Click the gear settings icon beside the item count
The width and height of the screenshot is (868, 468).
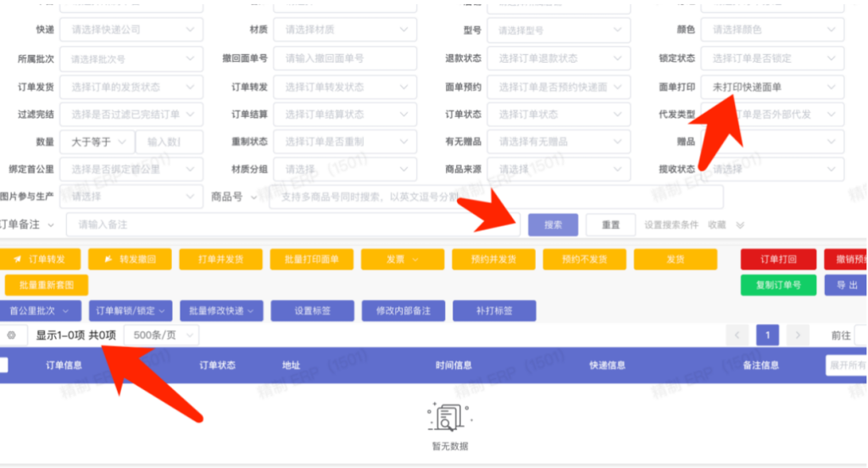pyautogui.click(x=12, y=336)
